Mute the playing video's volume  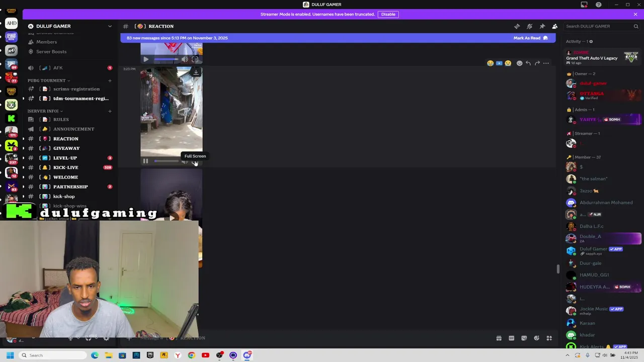(x=185, y=161)
